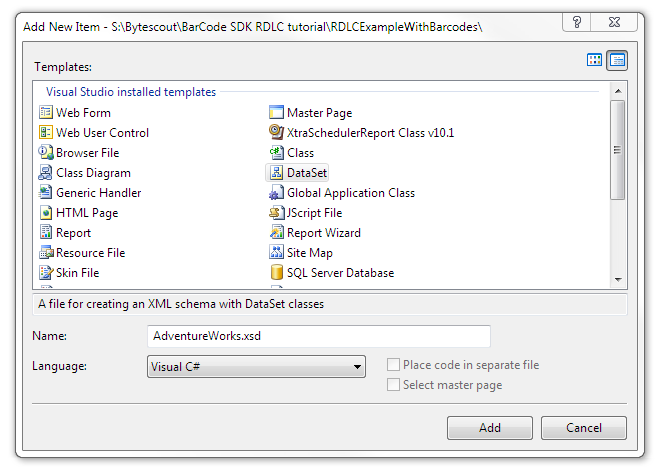Click the 'Resource File' label text

point(91,253)
